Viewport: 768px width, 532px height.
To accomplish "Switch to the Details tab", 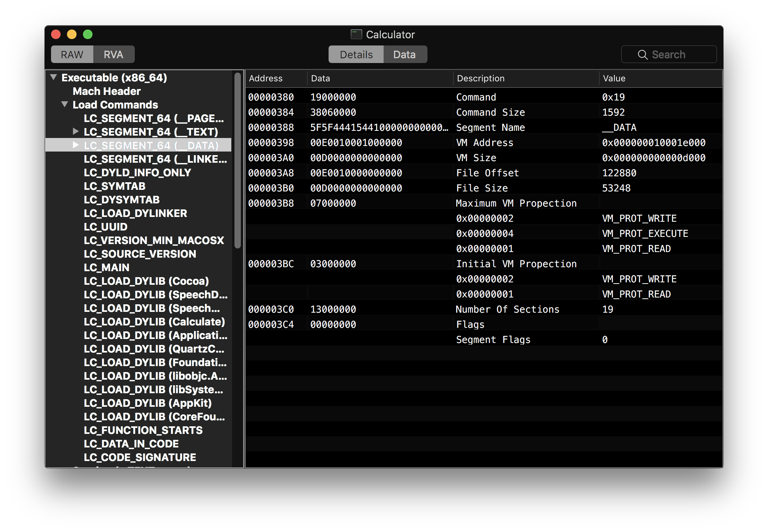I will tap(356, 54).
